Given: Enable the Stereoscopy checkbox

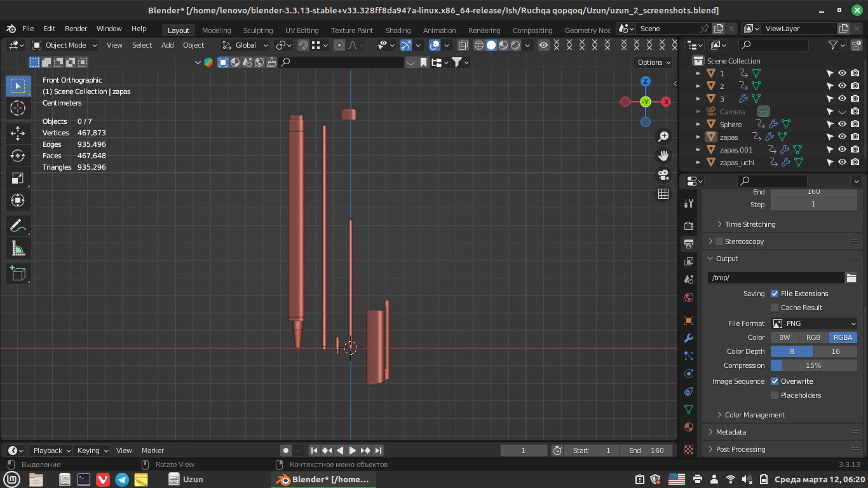Looking at the screenshot, I should pos(719,241).
